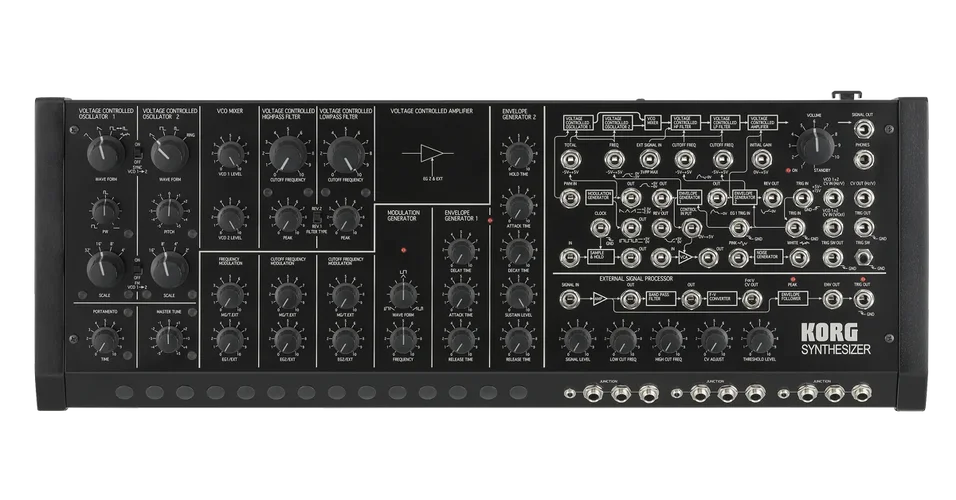
Task: Adjust the VCO 1 PW knob
Action: 105,212
